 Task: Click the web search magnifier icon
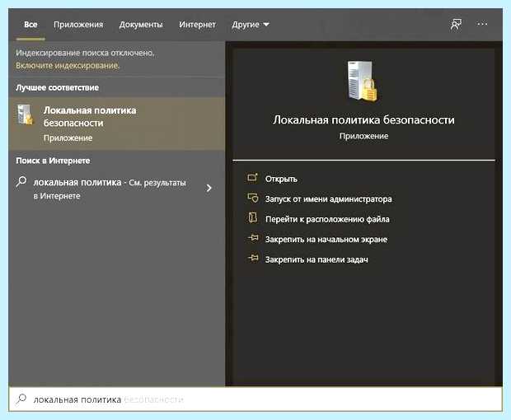tap(21, 181)
